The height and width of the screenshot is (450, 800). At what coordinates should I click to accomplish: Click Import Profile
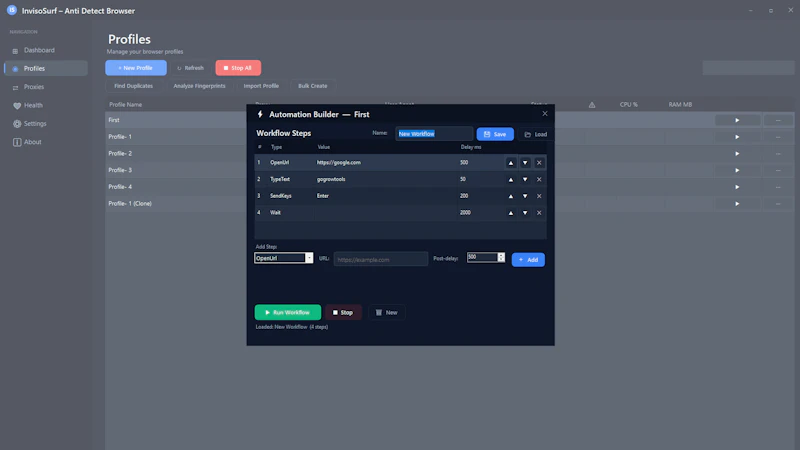click(261, 86)
